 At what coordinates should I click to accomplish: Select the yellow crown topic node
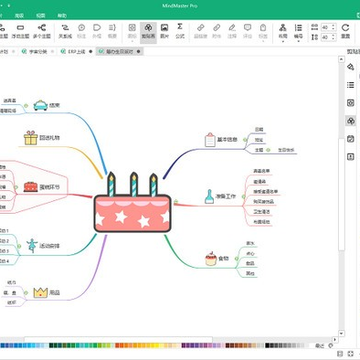click(x=46, y=293)
